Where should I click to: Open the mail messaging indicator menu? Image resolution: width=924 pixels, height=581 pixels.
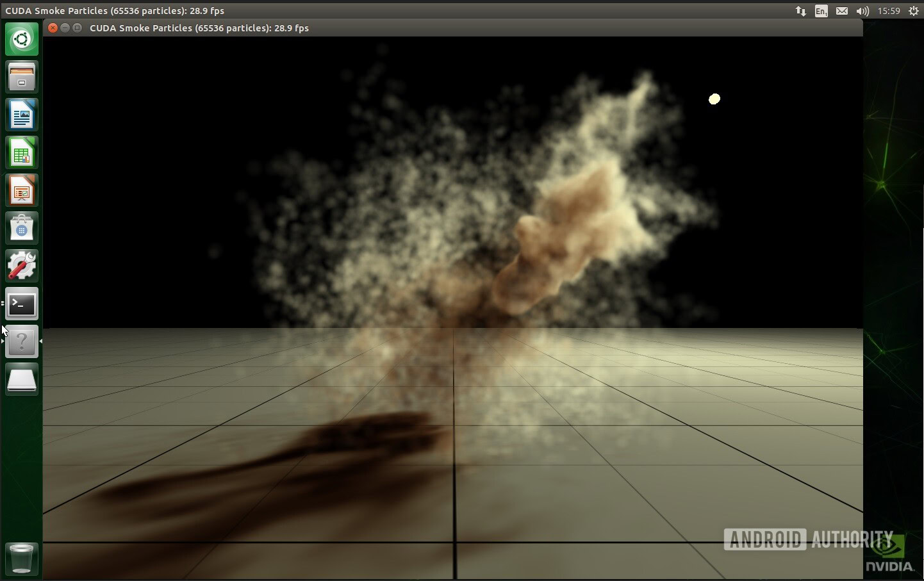point(842,11)
